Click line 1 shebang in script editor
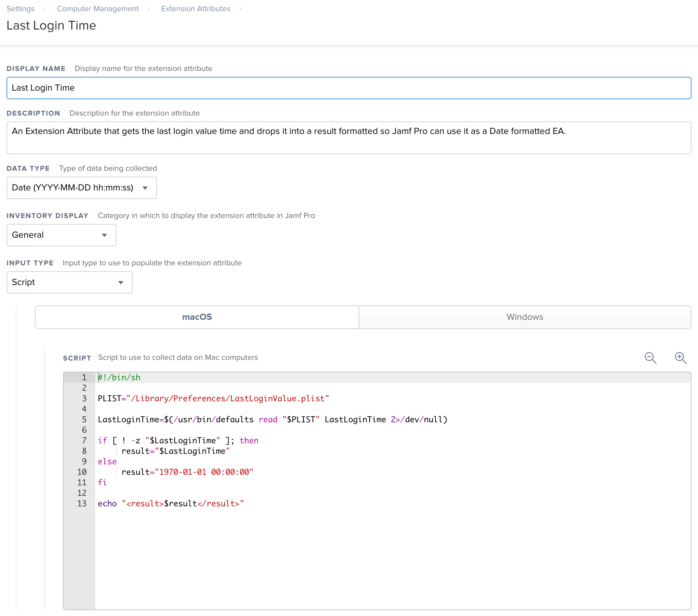 119,377
